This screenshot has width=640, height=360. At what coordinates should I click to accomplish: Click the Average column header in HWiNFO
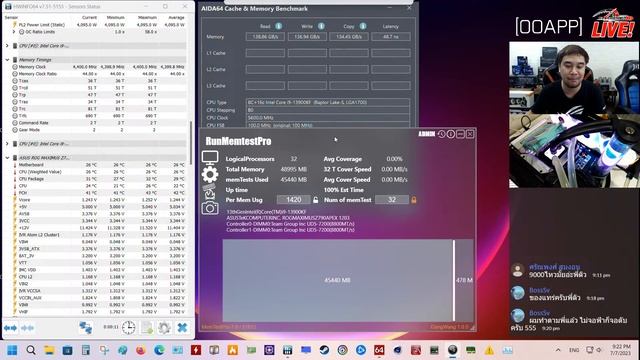pyautogui.click(x=176, y=18)
